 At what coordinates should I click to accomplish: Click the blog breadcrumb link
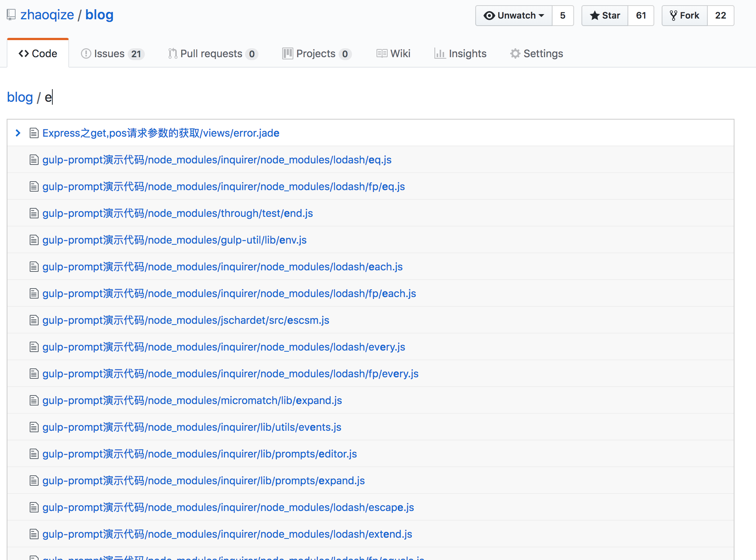[20, 97]
